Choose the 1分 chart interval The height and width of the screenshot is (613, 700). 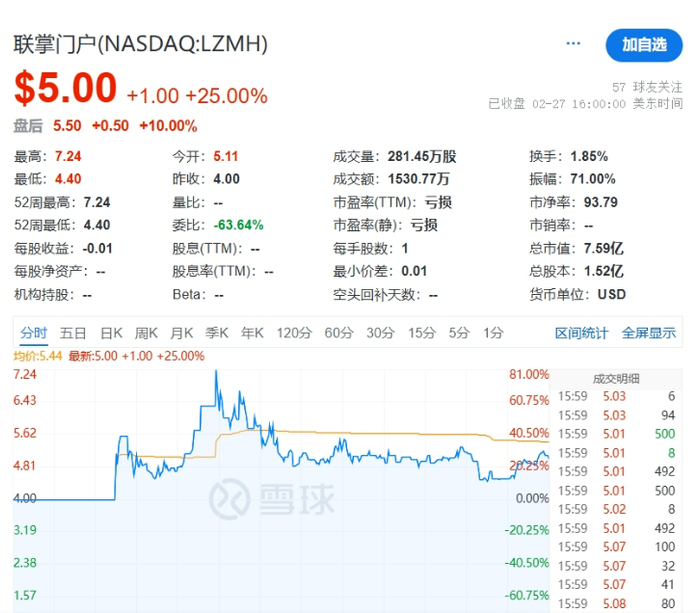coord(493,333)
